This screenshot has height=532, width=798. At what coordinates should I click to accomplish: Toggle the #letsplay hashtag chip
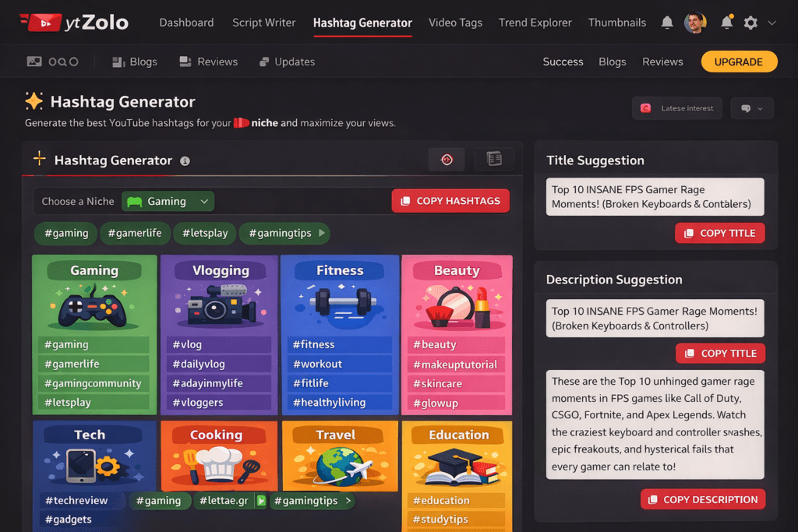pos(205,233)
